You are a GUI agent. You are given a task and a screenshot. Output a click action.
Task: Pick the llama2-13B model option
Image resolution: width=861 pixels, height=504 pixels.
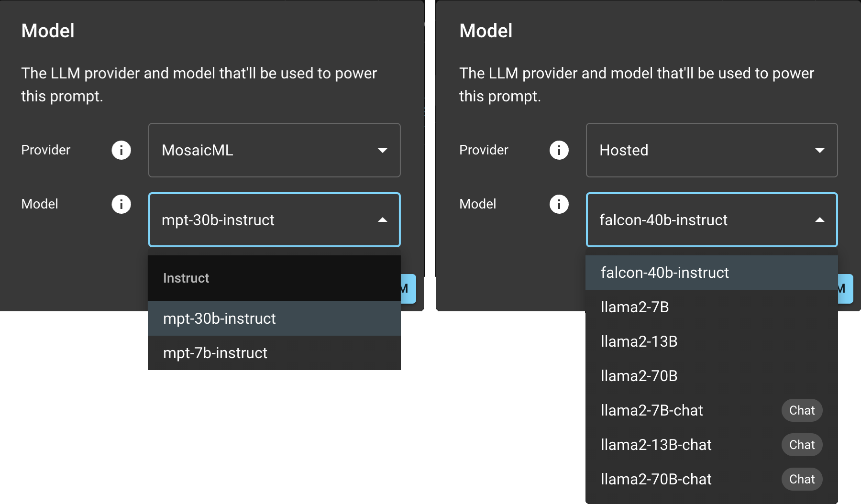coord(711,341)
